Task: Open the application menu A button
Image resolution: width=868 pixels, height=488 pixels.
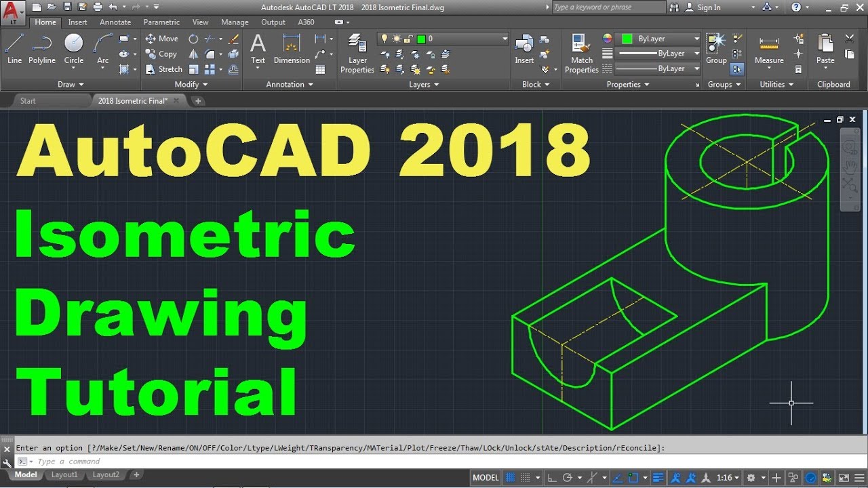Action: click(x=13, y=12)
